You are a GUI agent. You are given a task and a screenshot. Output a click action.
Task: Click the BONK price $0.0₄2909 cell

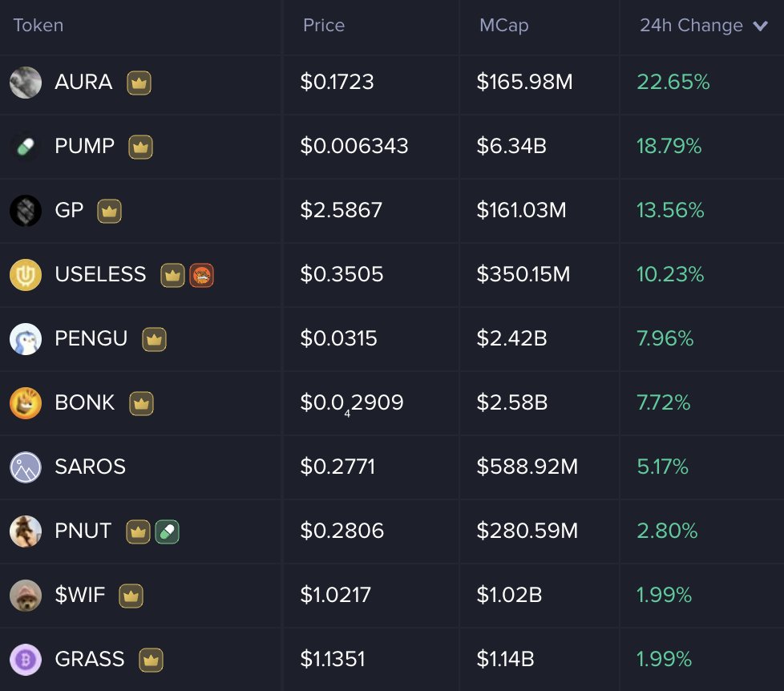[x=351, y=403]
